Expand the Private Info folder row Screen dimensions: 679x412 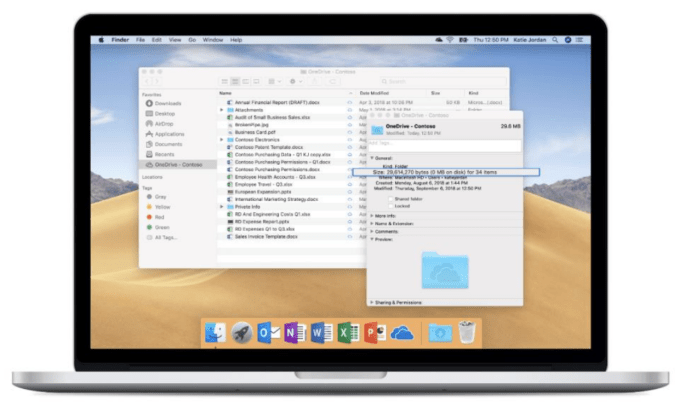coord(222,207)
